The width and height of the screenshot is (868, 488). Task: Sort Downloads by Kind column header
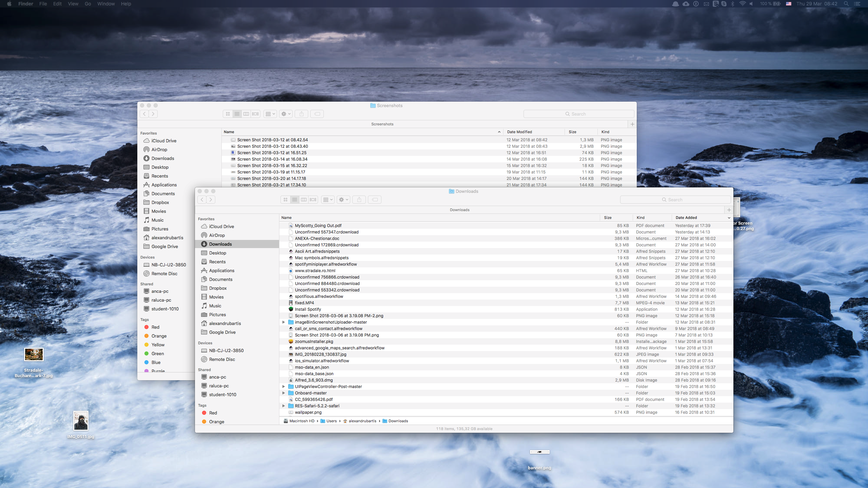(652, 218)
